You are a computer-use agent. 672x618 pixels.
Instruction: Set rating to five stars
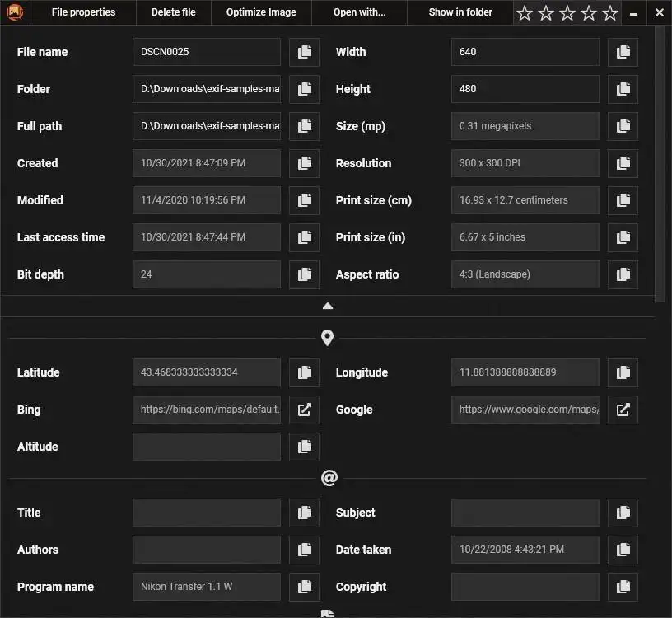tap(610, 13)
